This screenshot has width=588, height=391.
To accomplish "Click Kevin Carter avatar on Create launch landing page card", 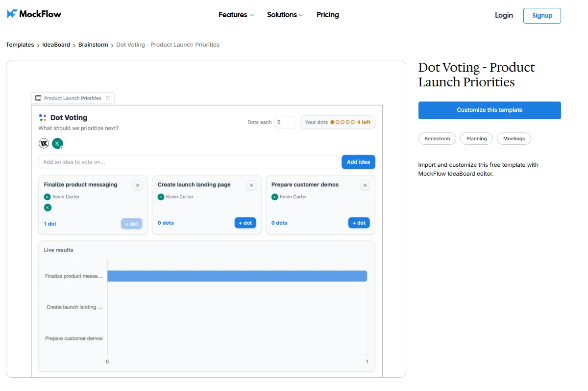I will [x=161, y=197].
